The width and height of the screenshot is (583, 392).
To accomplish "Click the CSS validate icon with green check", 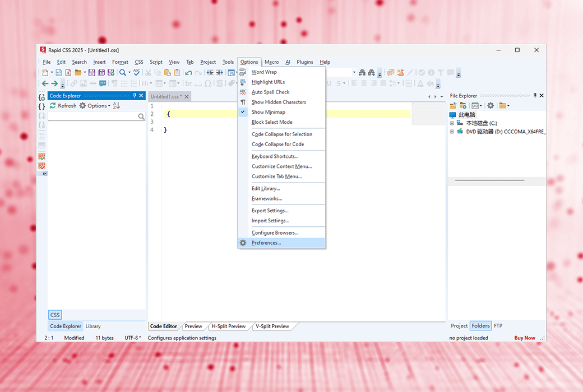I will 41,156.
